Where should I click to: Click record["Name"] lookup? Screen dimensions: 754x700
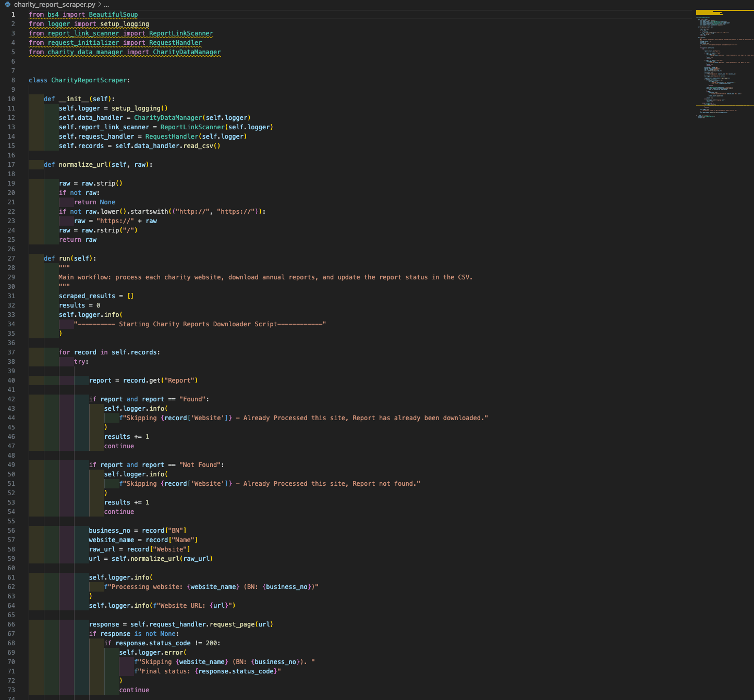[x=172, y=540]
